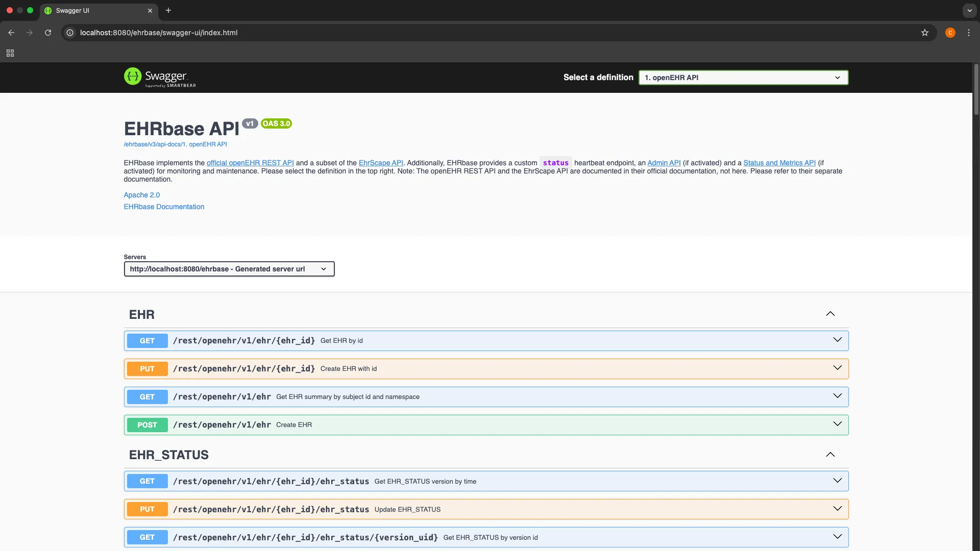Click the Apache 2.0 license link
980x551 pixels.
tap(141, 195)
